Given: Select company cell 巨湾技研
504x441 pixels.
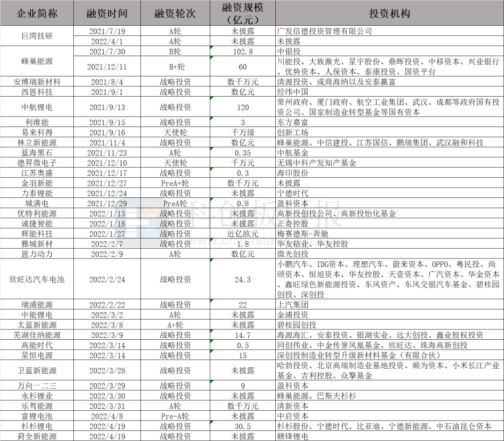Looking at the screenshot, I should coord(37,36).
